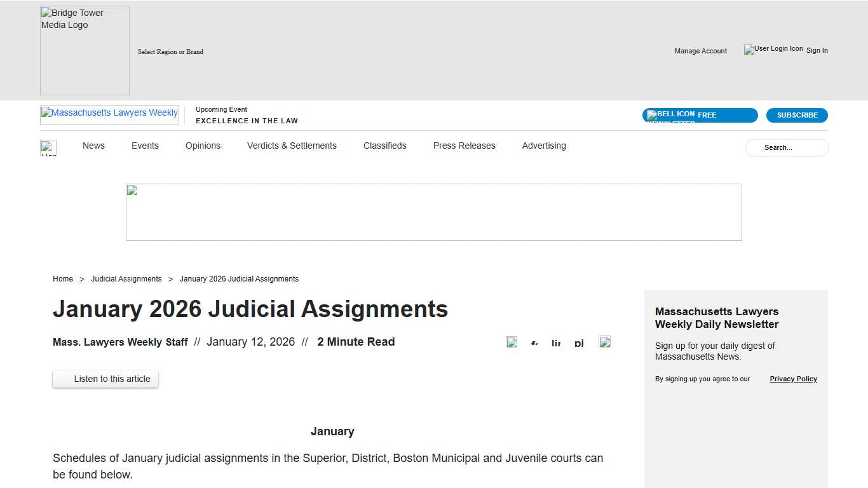Share the article on Pinterest
The height and width of the screenshot is (488, 868).
coord(579,343)
